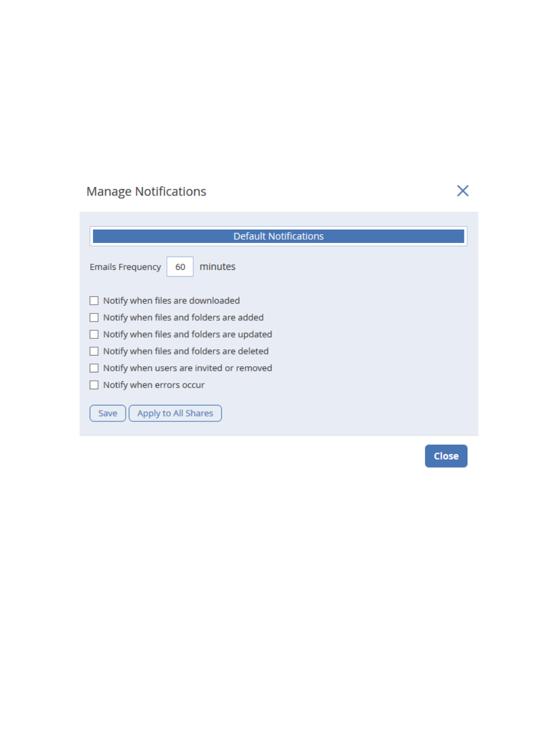
Task: Toggle the files and folders deleted checkbox
Action: 94,351
